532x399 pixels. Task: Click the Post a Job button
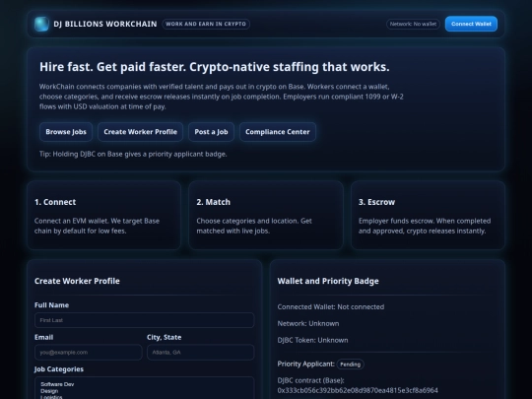click(211, 132)
